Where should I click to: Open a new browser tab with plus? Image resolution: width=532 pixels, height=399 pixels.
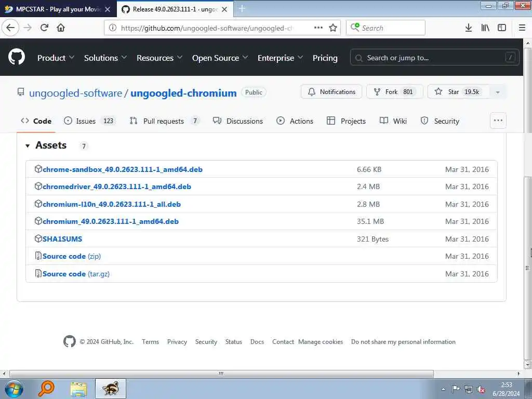(x=242, y=9)
